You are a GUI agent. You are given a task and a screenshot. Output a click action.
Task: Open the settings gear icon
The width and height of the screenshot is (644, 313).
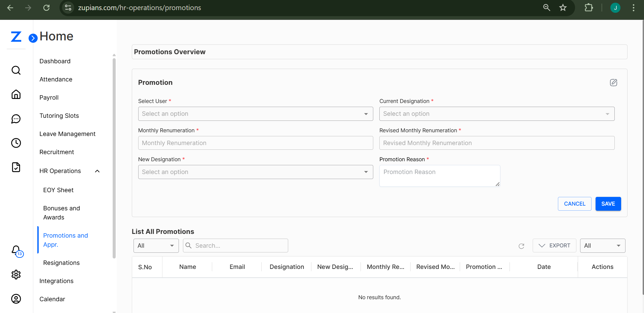coord(16,274)
